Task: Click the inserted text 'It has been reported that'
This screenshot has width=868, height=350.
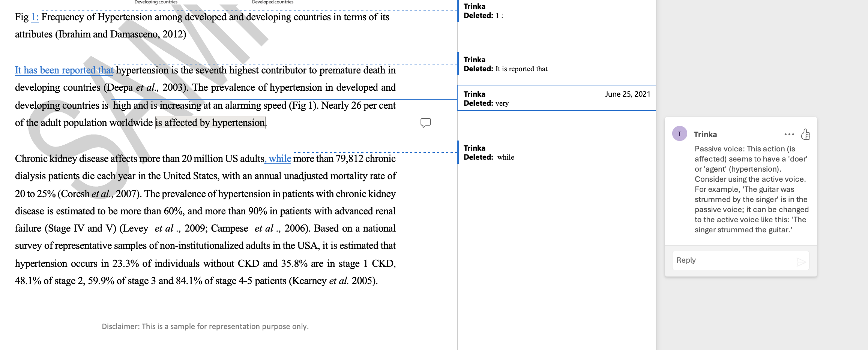Action: coord(64,70)
